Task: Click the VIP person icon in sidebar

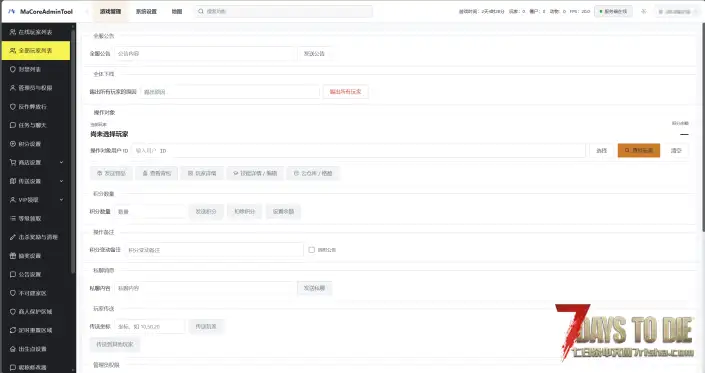Action: click(13, 200)
